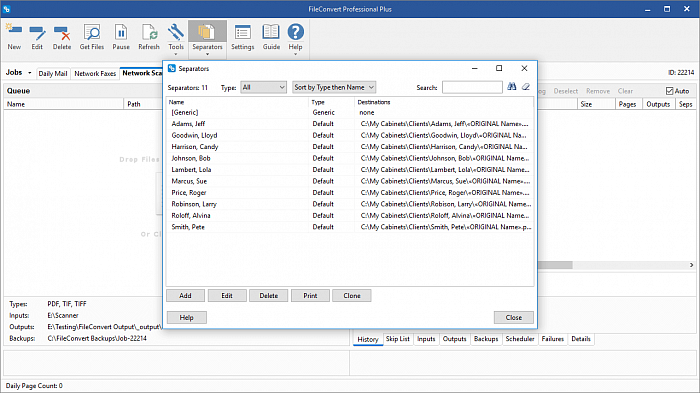Toggle the Auto checkbox
700x393 pixels.
[669, 91]
